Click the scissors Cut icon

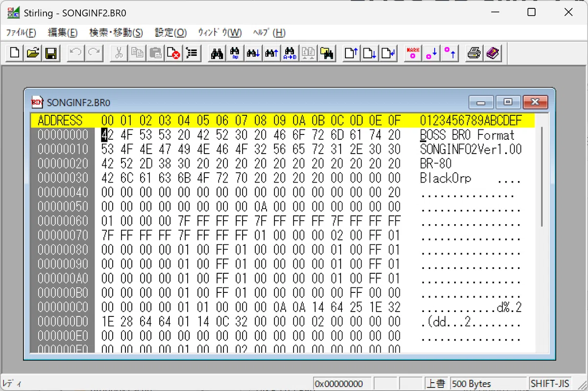point(119,53)
